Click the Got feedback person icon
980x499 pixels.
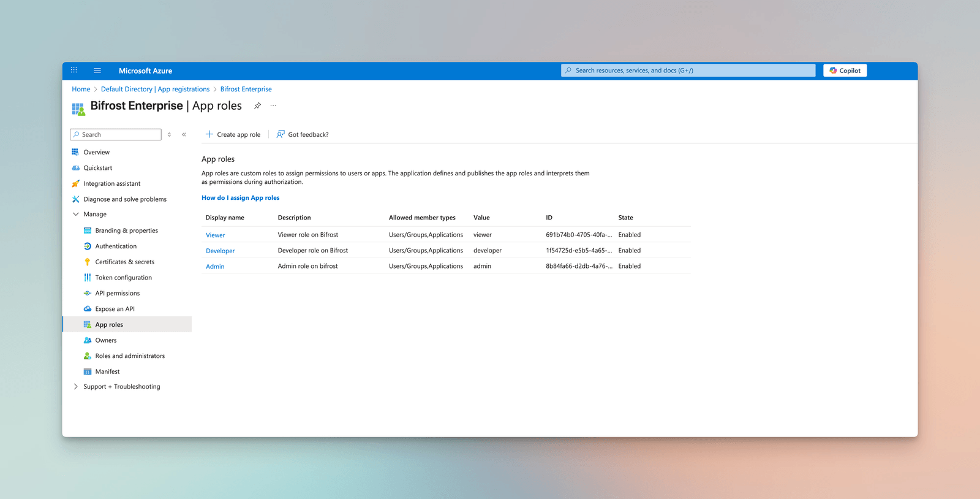[281, 134]
